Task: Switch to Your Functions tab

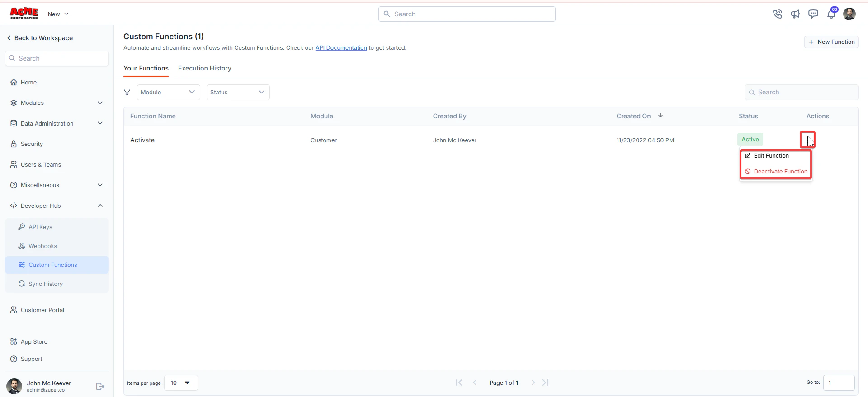Action: [146, 69]
